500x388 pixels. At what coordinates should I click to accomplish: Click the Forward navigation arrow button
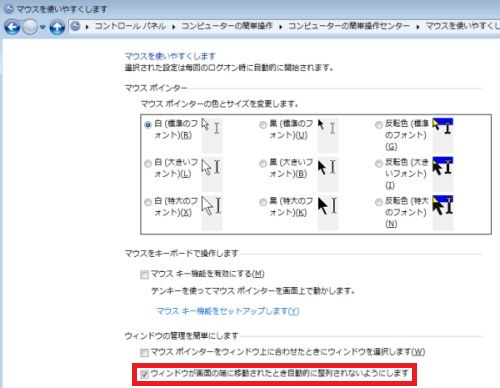point(30,27)
